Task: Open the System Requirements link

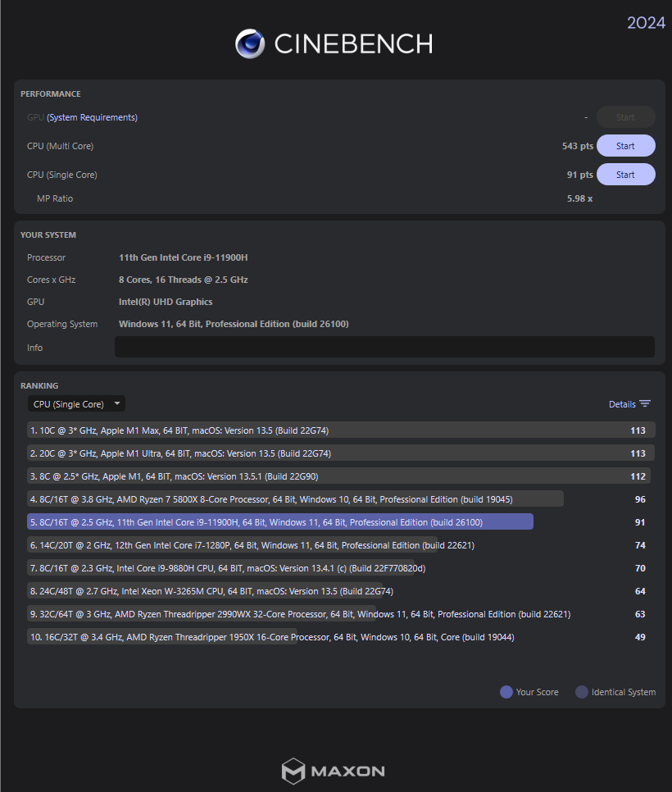Action: pos(92,117)
